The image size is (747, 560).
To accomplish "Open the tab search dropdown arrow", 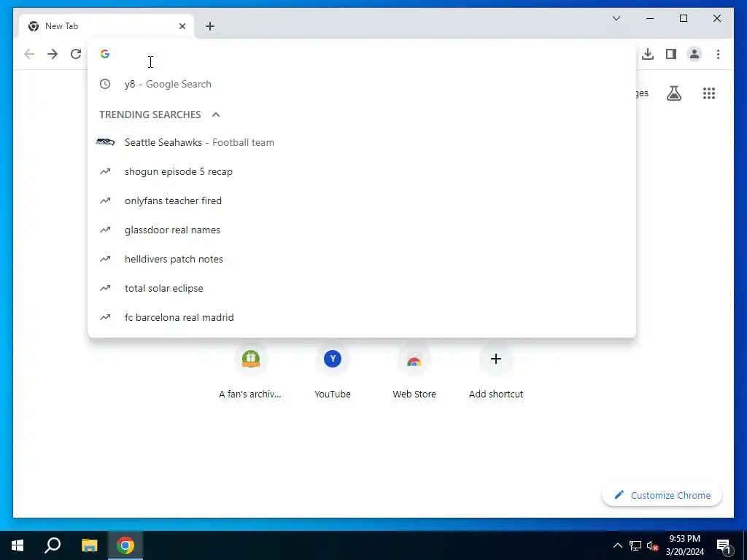I will (616, 18).
